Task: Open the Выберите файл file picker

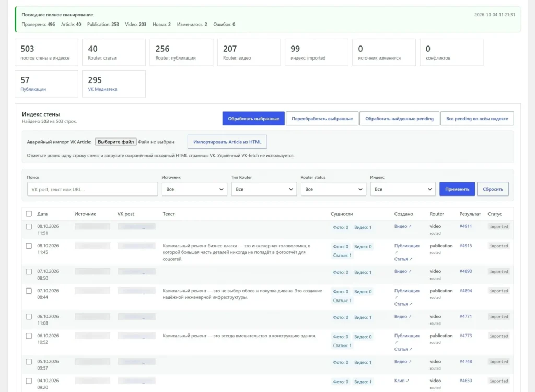Action: 115,142
